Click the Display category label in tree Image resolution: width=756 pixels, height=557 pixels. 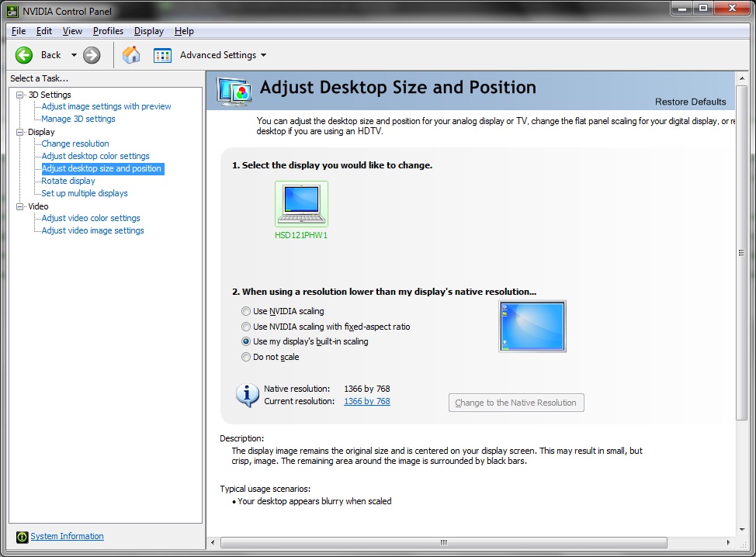point(41,132)
